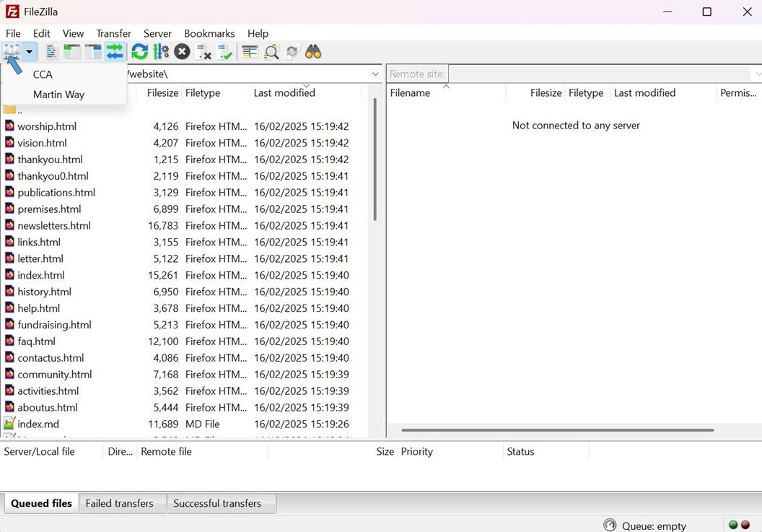762x532 pixels.
Task: Click the binoculars search files icon
Action: point(312,52)
